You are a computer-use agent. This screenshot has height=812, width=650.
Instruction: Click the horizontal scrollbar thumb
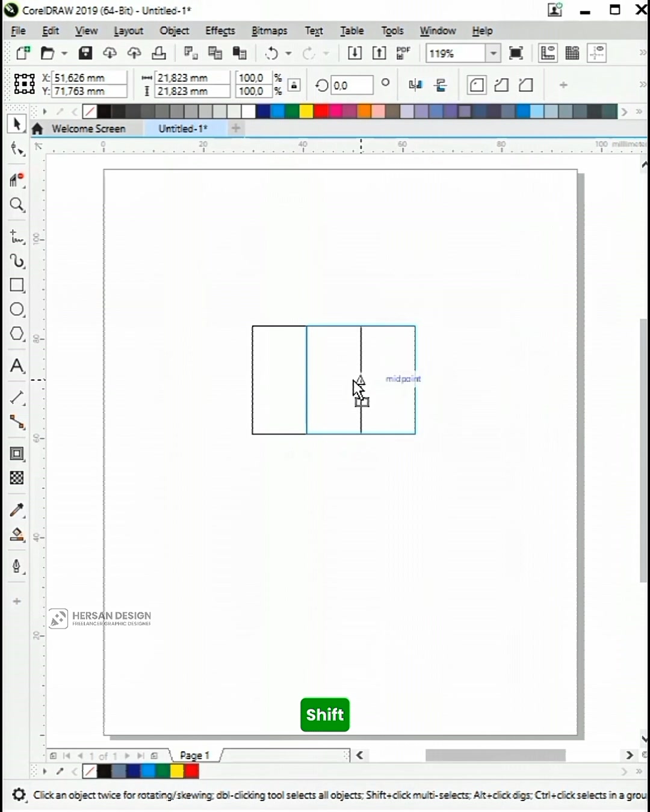pos(495,755)
